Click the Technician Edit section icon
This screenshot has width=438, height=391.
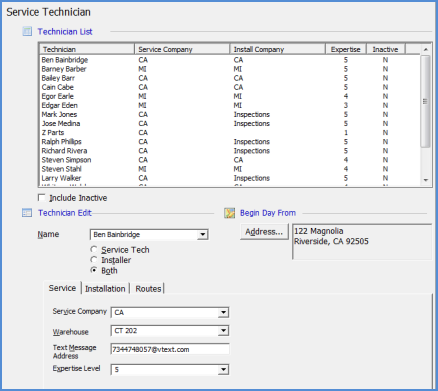pyautogui.click(x=27, y=213)
